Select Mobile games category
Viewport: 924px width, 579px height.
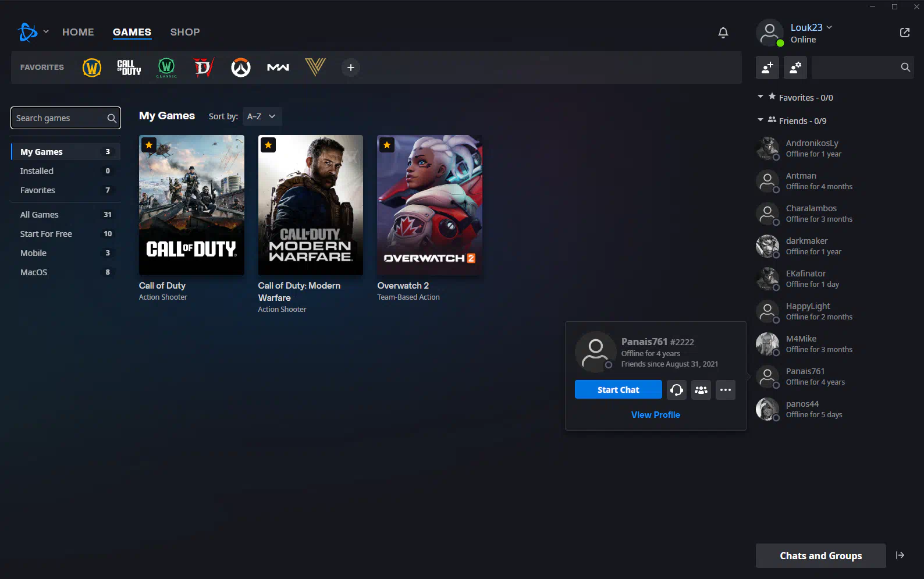(x=66, y=253)
